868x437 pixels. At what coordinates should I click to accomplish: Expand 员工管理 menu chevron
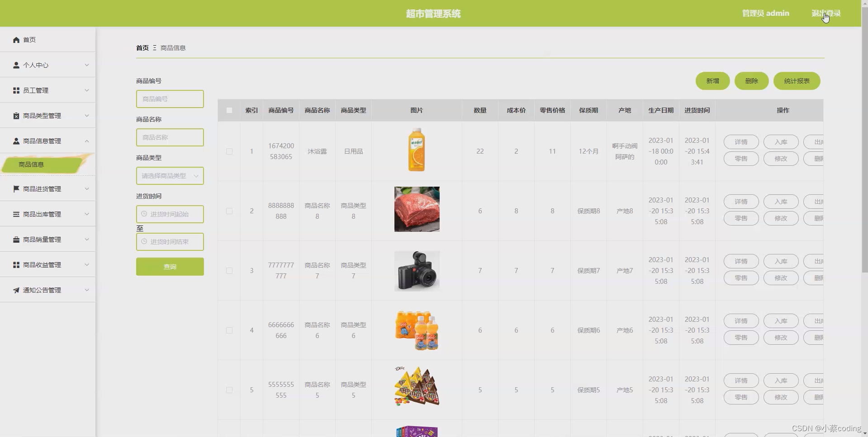pos(87,90)
